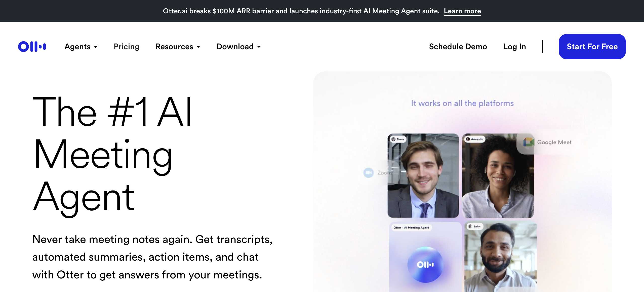Click Amanda's video tile
The width and height of the screenshot is (644, 292).
pyautogui.click(x=498, y=175)
